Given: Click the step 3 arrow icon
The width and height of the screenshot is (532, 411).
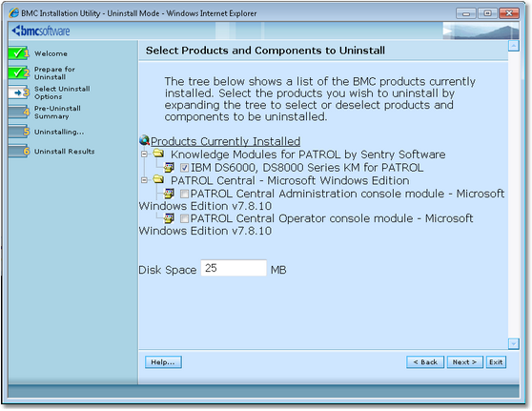Looking at the screenshot, I should pos(19,92).
